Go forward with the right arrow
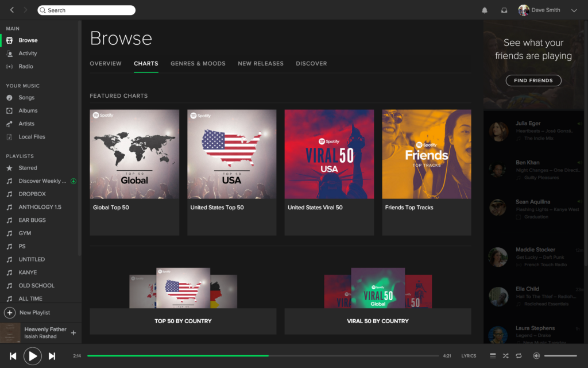 click(25, 10)
